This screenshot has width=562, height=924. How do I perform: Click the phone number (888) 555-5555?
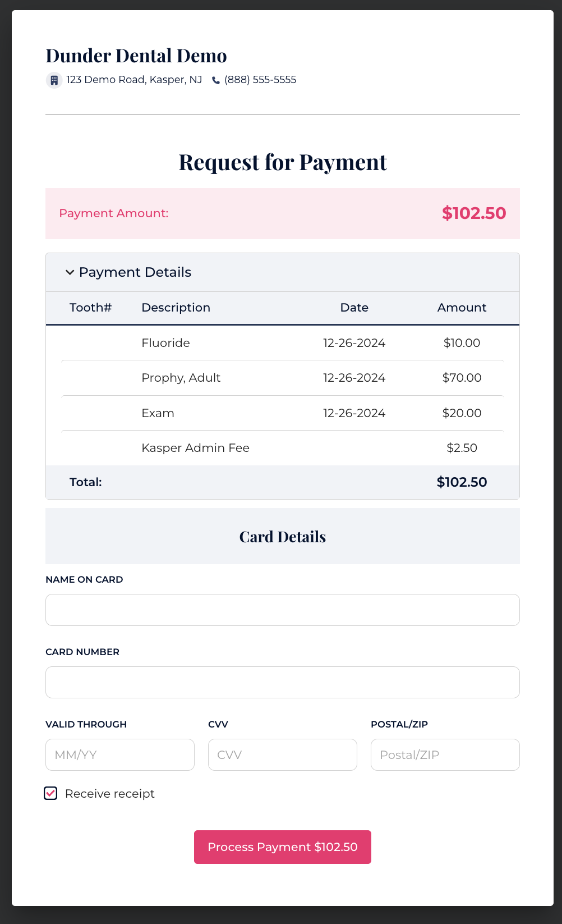click(260, 80)
